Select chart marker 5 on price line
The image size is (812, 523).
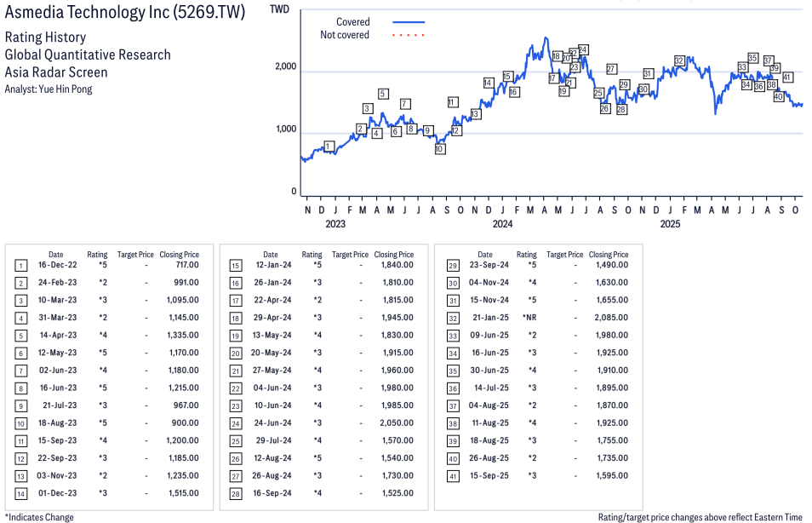[x=383, y=94]
